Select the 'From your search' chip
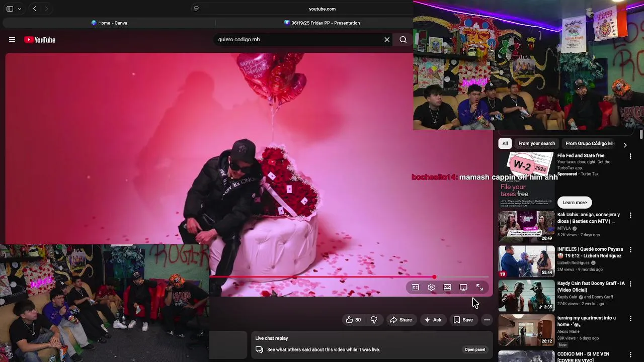 click(x=536, y=143)
